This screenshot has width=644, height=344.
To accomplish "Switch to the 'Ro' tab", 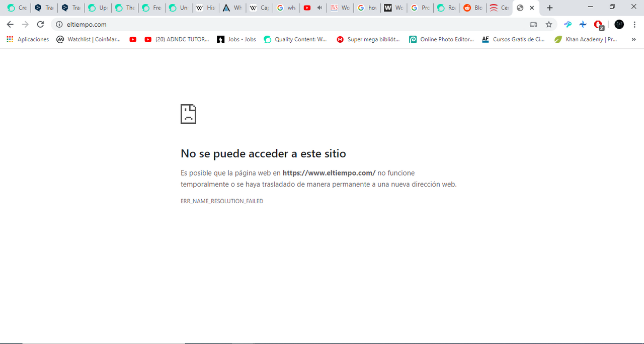I will pyautogui.click(x=448, y=8).
